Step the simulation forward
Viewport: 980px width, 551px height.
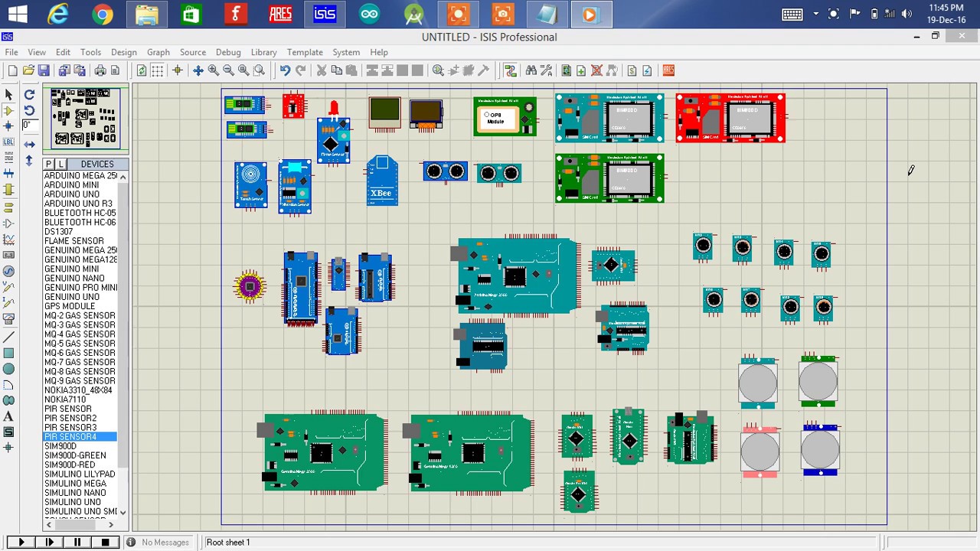[49, 542]
